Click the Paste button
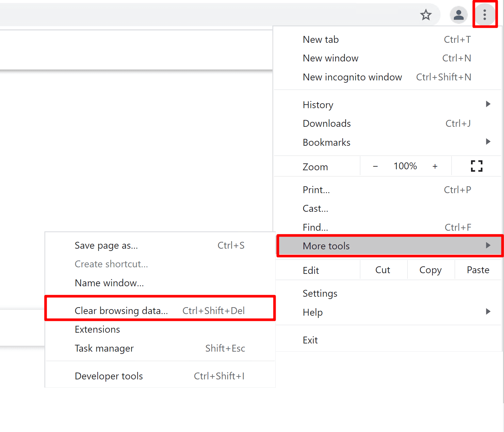This screenshot has height=432, width=504. 478,270
